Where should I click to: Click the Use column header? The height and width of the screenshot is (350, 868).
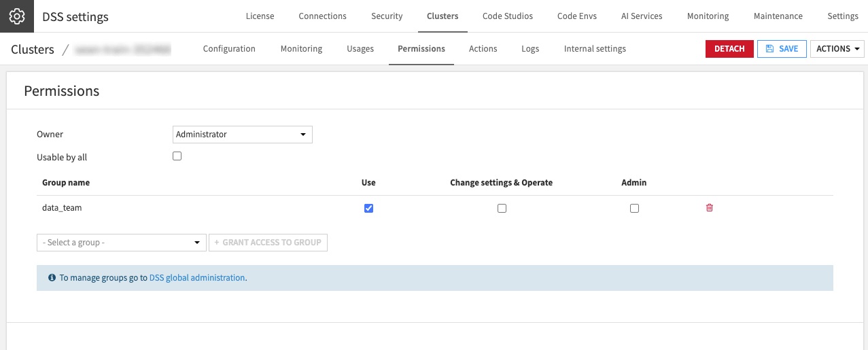tap(368, 183)
